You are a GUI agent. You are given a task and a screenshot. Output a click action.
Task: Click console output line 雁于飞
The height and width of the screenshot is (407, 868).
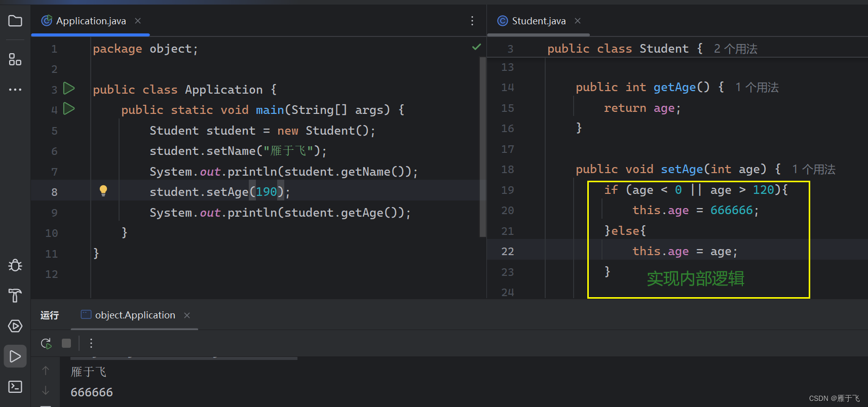[89, 372]
